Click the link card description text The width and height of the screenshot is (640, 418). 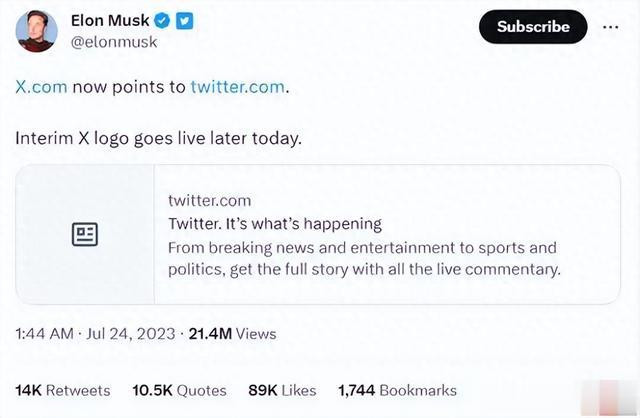point(364,258)
